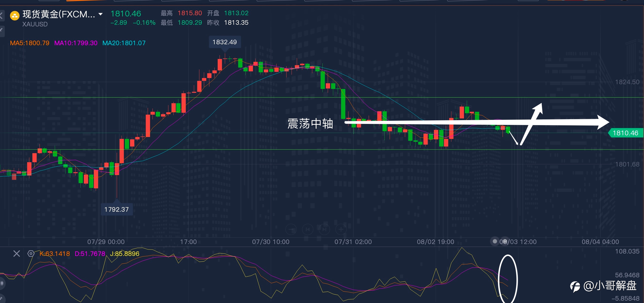The height and width of the screenshot is (303, 644).
Task: Click the 08/04 04:00 time axis label
Action: pyautogui.click(x=600, y=242)
